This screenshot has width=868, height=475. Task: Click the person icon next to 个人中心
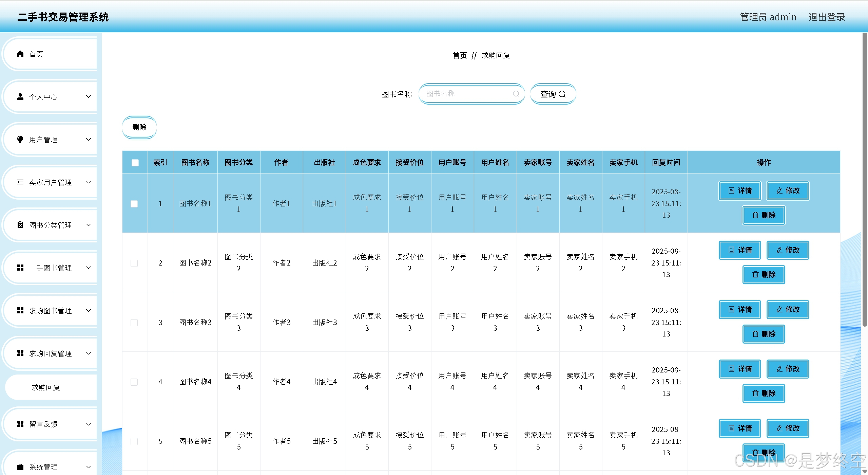[x=20, y=96]
